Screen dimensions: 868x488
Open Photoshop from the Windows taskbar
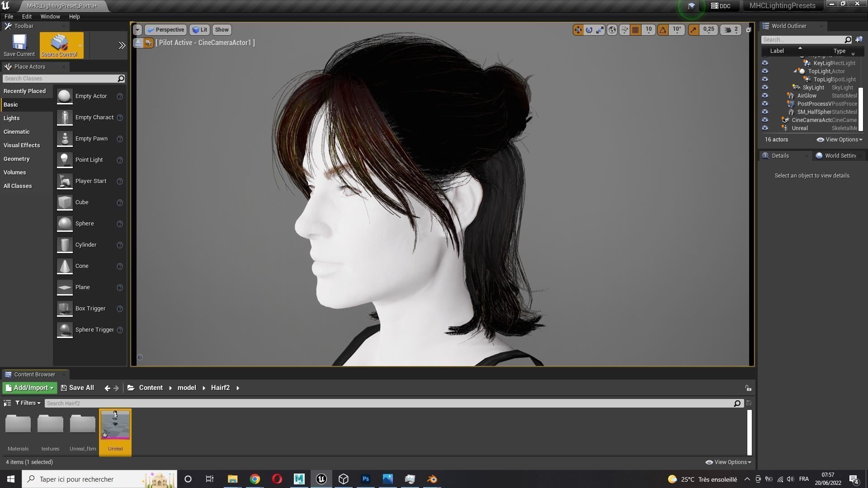(x=366, y=479)
